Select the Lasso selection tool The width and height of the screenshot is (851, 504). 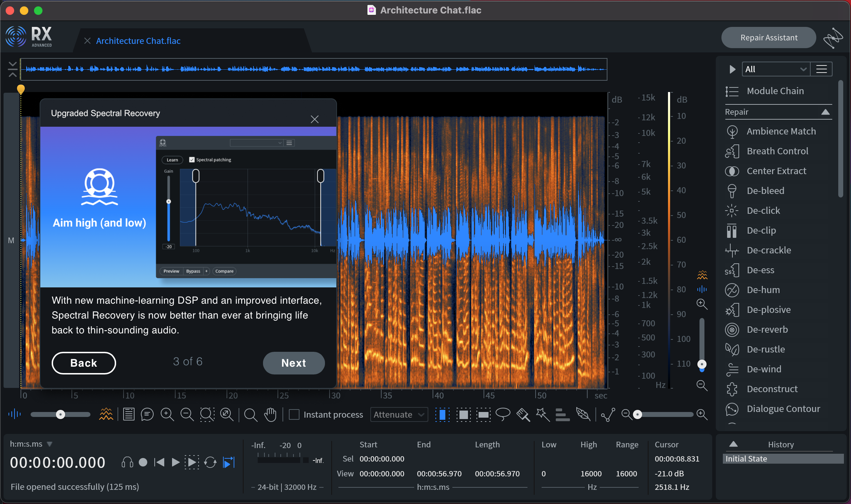[x=503, y=414]
